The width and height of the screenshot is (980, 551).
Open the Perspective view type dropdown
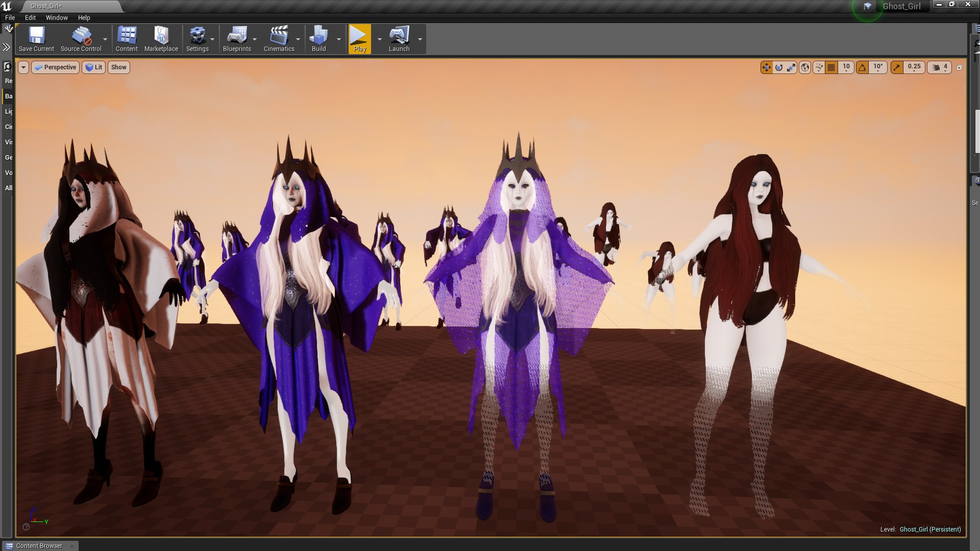click(56, 67)
